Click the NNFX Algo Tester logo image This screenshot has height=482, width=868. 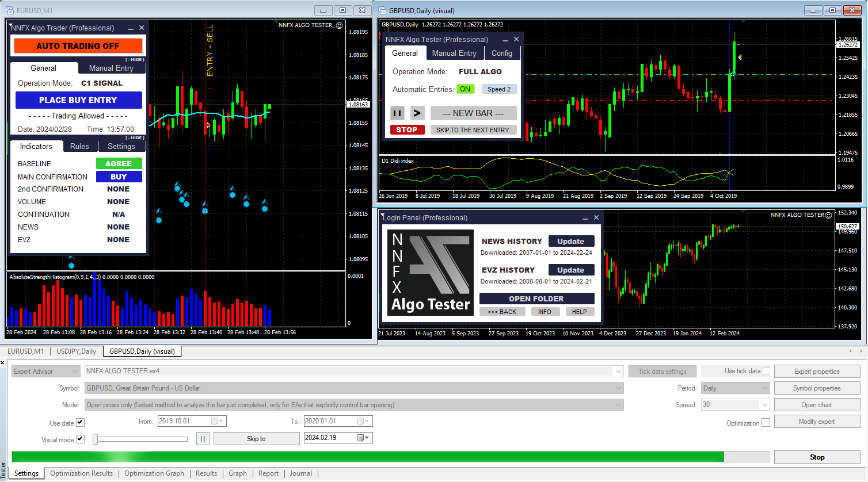click(x=431, y=272)
